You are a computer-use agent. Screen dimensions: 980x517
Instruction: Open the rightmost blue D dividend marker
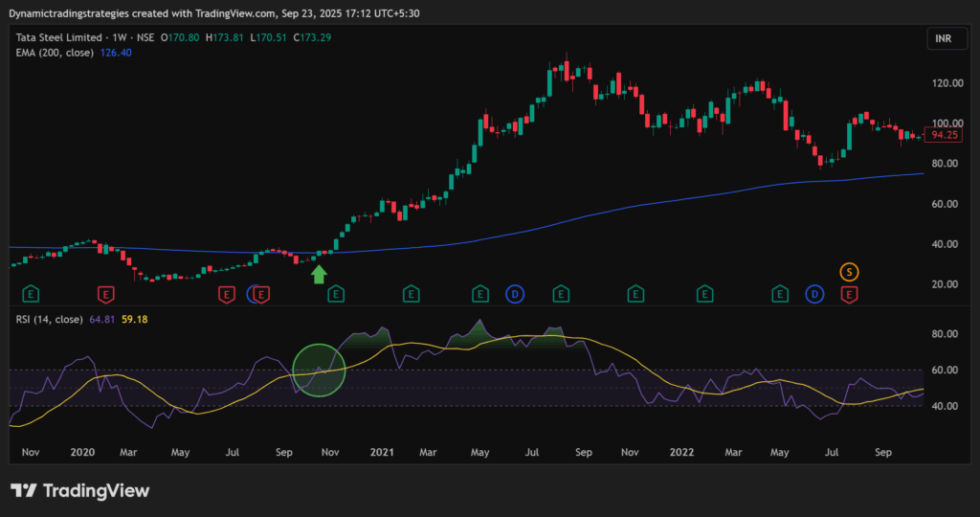tap(814, 293)
